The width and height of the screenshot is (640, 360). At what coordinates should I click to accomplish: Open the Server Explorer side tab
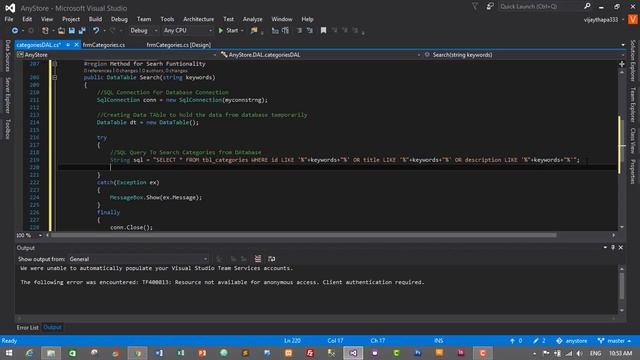tap(7, 95)
